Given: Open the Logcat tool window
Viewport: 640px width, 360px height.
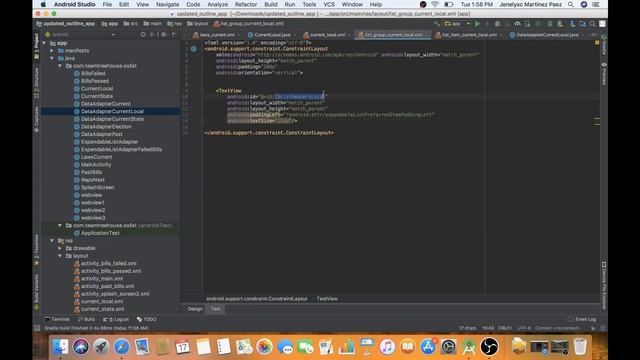Looking at the screenshot, I should [116, 319].
